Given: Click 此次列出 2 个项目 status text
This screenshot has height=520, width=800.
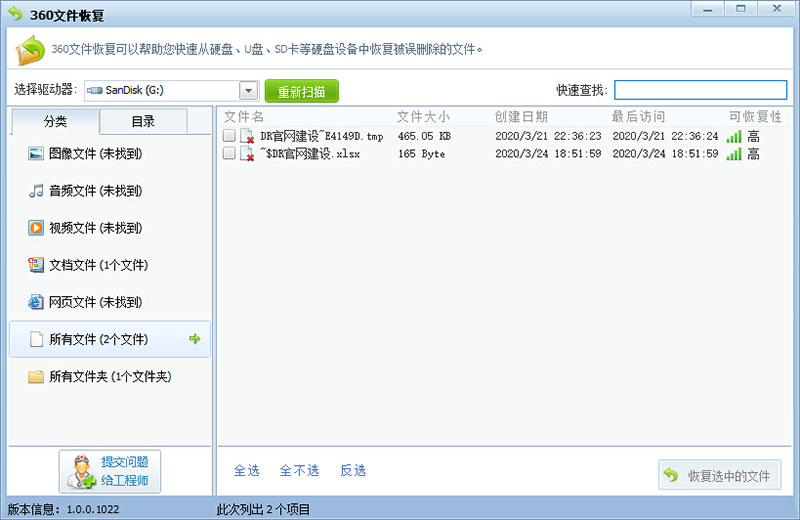Looking at the screenshot, I should (x=263, y=509).
